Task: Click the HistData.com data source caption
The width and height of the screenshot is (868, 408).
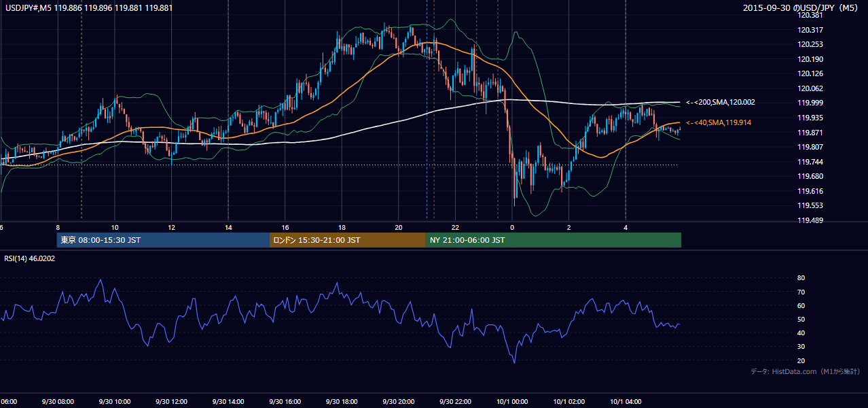Action: pyautogui.click(x=806, y=371)
